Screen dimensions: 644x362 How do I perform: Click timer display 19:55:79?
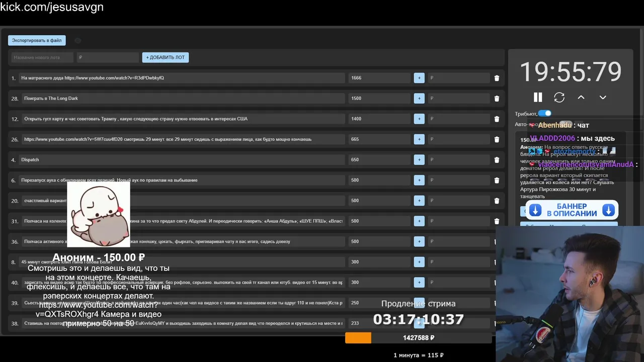click(571, 72)
